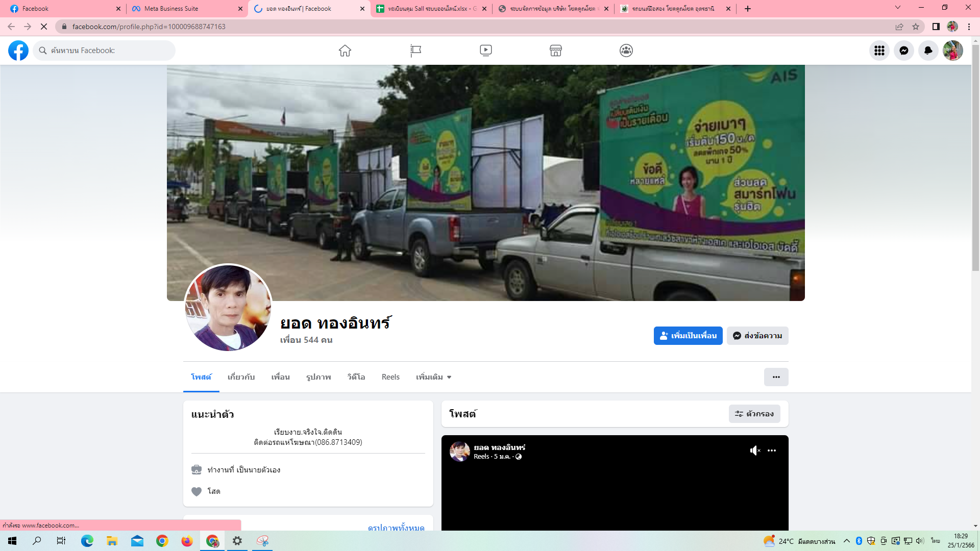Image resolution: width=980 pixels, height=551 pixels.
Task: Open profile three-dots options menu
Action: (x=776, y=377)
